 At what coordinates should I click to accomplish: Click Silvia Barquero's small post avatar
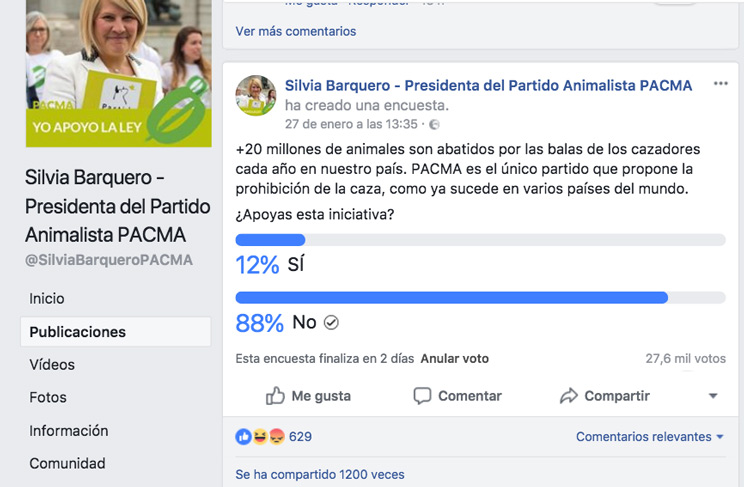click(256, 95)
